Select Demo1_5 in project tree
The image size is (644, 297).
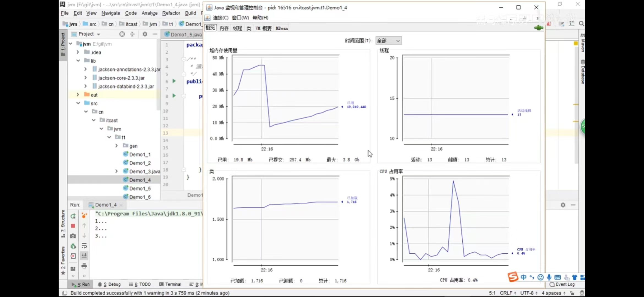(x=140, y=188)
